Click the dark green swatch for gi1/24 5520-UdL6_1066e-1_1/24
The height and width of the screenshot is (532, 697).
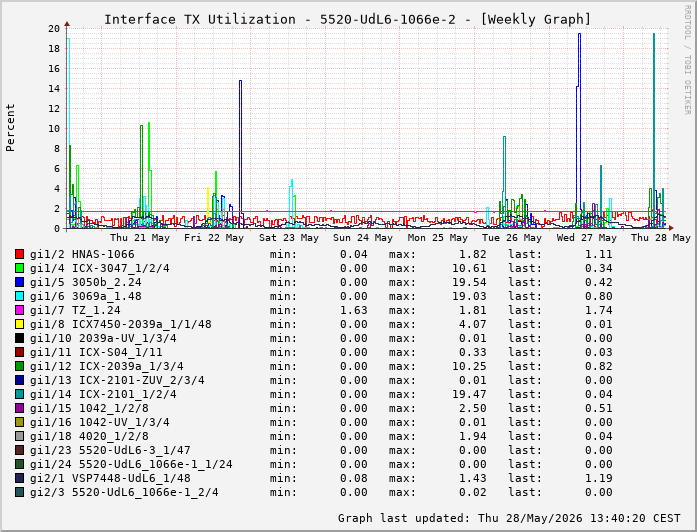[x=19, y=464]
